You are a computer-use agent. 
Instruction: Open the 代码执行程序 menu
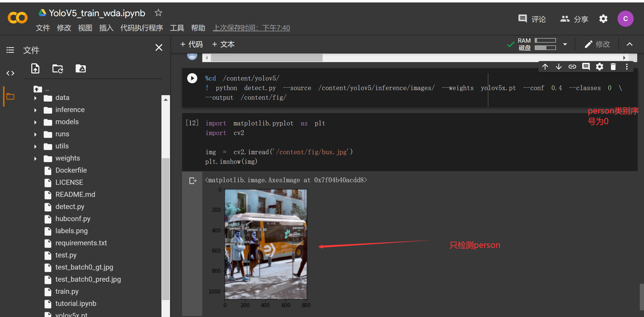pyautogui.click(x=142, y=28)
